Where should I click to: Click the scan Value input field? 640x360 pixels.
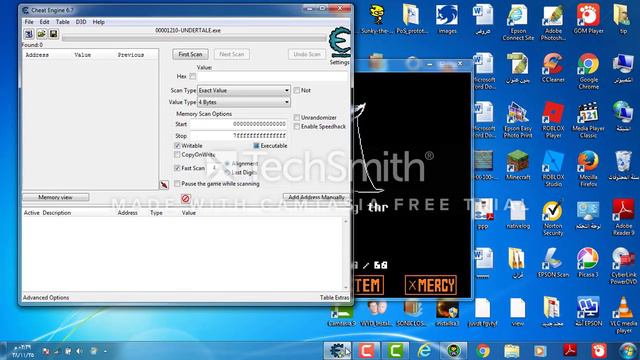(x=272, y=76)
